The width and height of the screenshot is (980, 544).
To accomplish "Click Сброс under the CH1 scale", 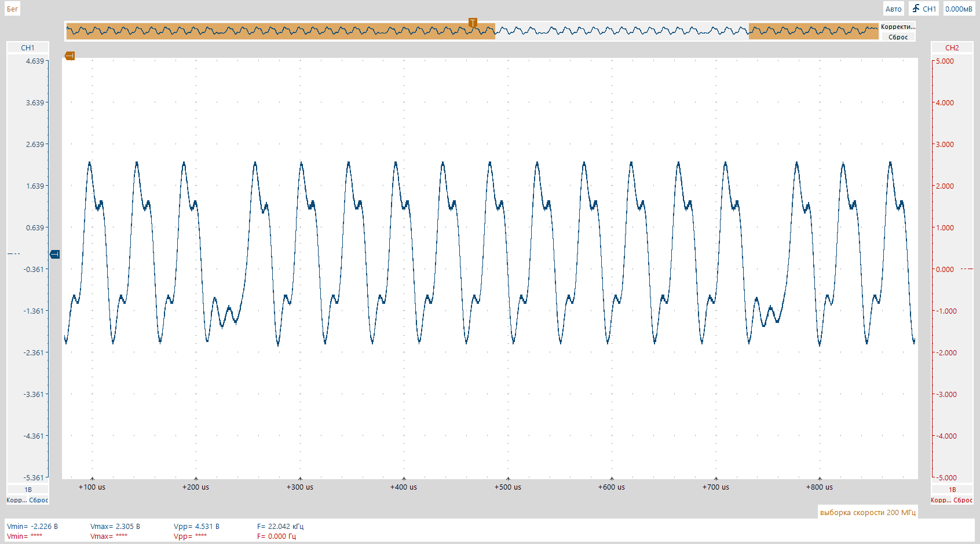I will [x=39, y=500].
